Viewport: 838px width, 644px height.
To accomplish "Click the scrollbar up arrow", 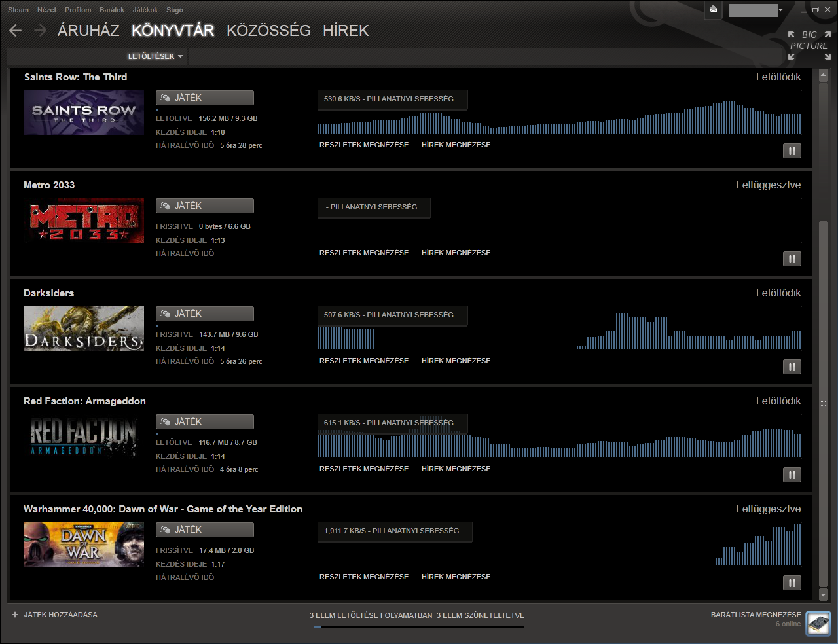I will 824,76.
